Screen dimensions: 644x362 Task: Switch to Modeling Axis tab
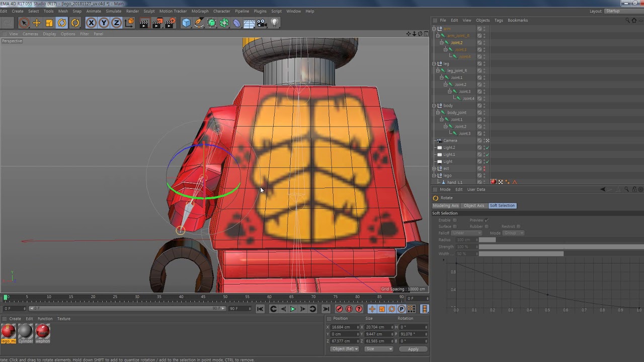click(x=446, y=206)
